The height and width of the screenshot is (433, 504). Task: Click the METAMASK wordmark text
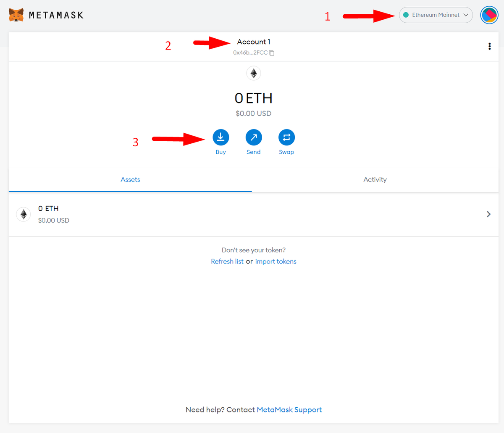click(56, 15)
